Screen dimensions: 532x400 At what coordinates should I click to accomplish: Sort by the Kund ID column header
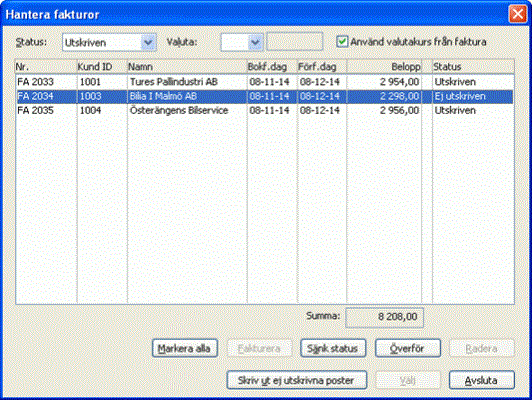coord(102,67)
